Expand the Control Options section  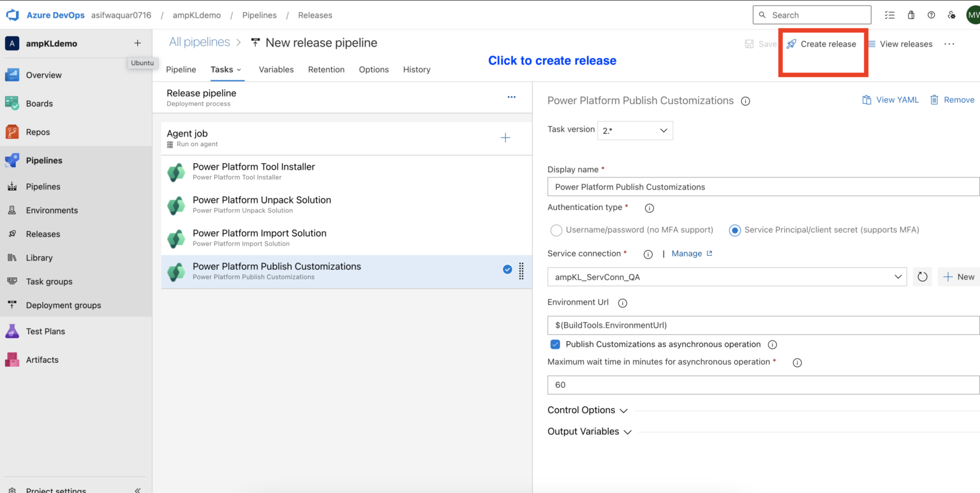pyautogui.click(x=588, y=410)
